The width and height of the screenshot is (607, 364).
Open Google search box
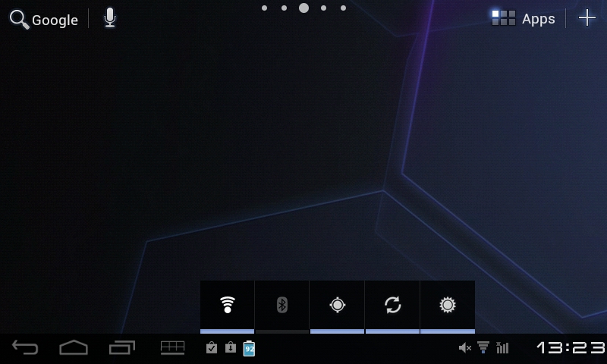44,20
